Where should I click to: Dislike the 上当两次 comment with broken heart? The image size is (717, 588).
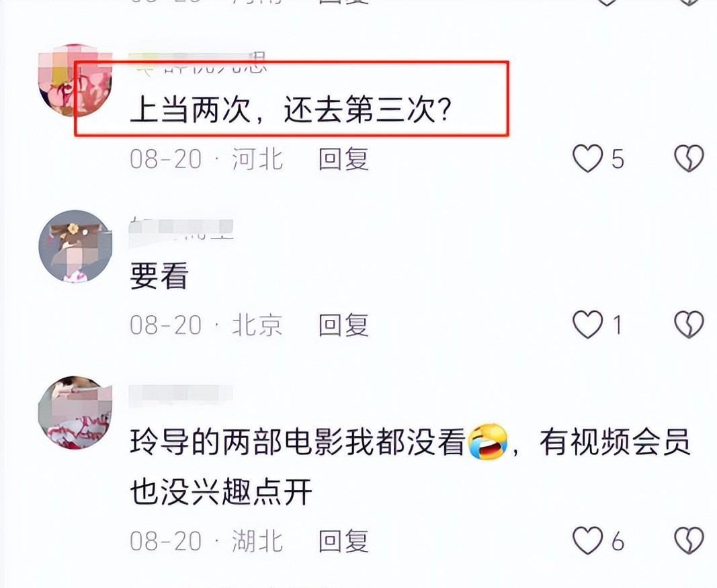(689, 159)
